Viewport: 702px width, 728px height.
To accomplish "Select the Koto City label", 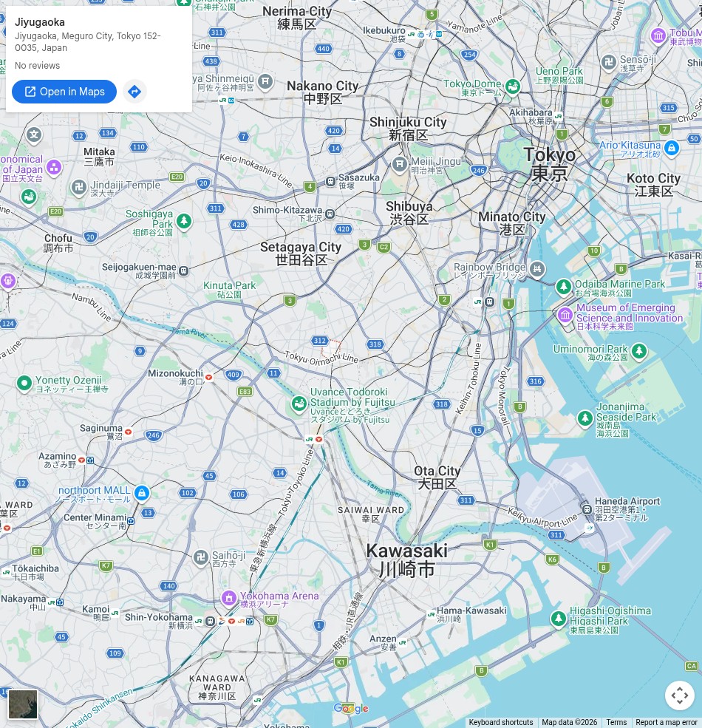I will pyautogui.click(x=654, y=184).
